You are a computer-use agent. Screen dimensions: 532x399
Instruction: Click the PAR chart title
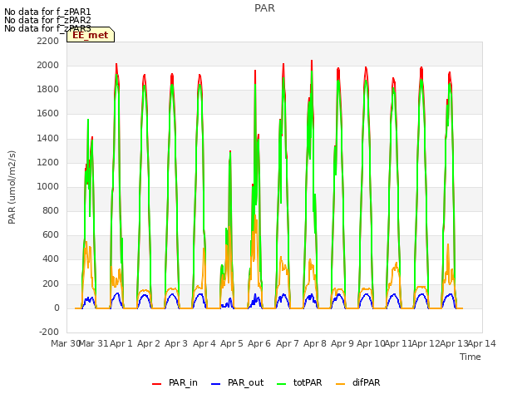click(x=264, y=8)
